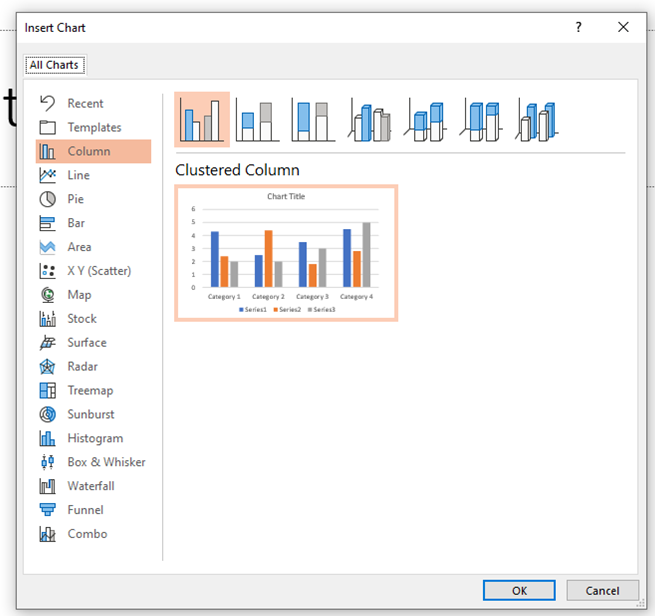Choose the 100% Stacked Column subtype icon
This screenshot has height=616, width=655.
point(314,120)
